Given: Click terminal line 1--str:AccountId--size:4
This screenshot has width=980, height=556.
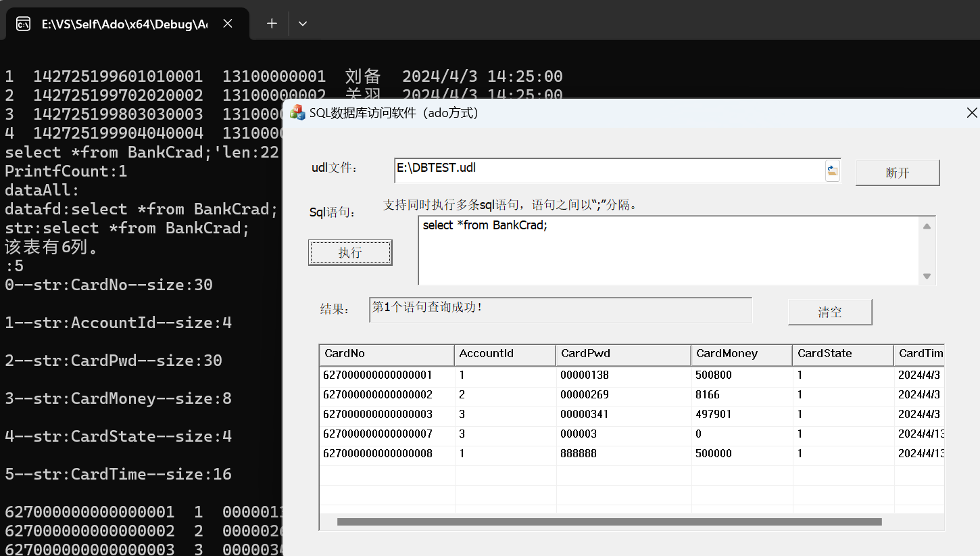Looking at the screenshot, I should [x=118, y=323].
